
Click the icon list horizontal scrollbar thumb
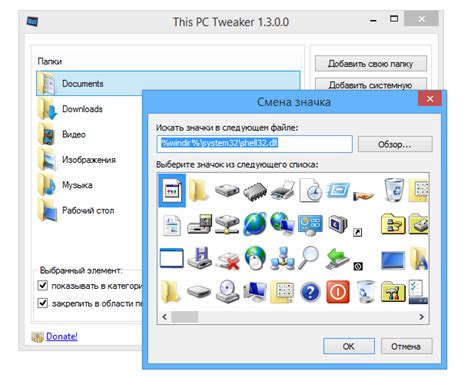click(185, 316)
